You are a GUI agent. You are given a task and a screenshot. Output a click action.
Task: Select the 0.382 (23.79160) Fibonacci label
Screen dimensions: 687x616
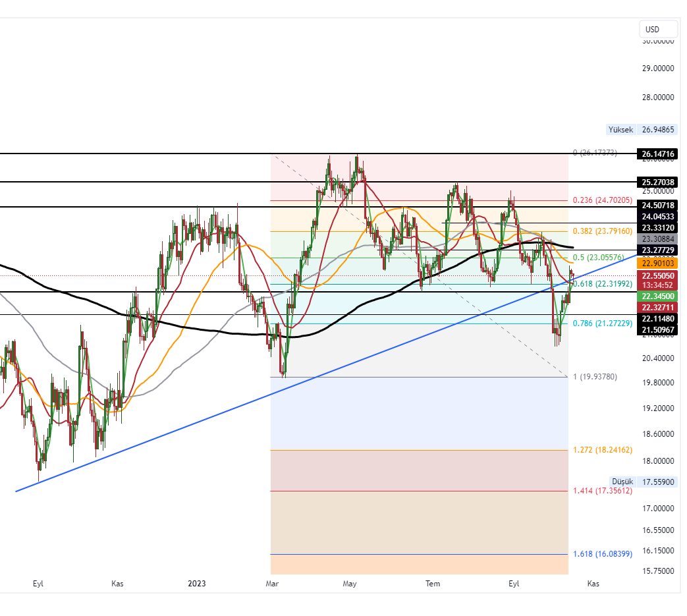[601, 230]
